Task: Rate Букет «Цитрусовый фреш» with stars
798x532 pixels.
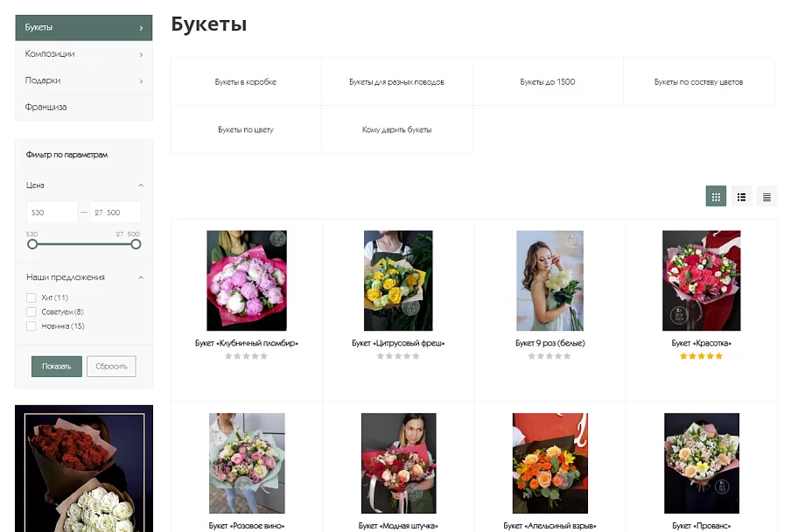Action: pos(398,356)
